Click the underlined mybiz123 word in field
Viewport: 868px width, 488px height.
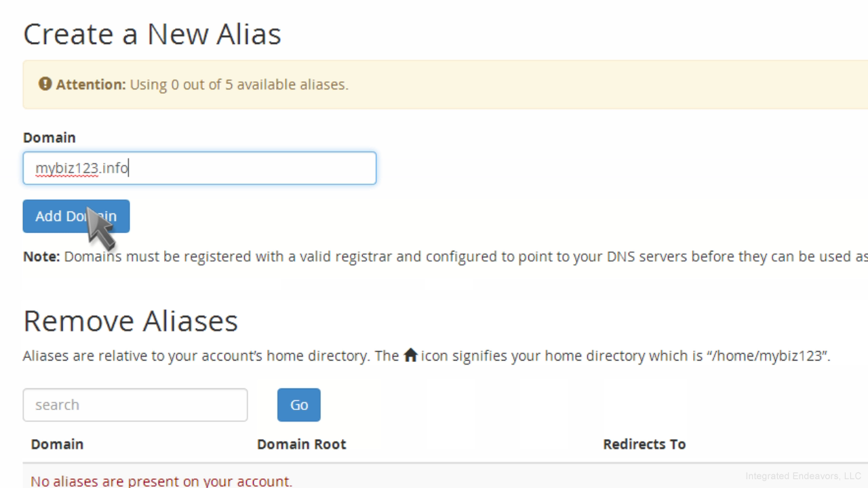66,169
